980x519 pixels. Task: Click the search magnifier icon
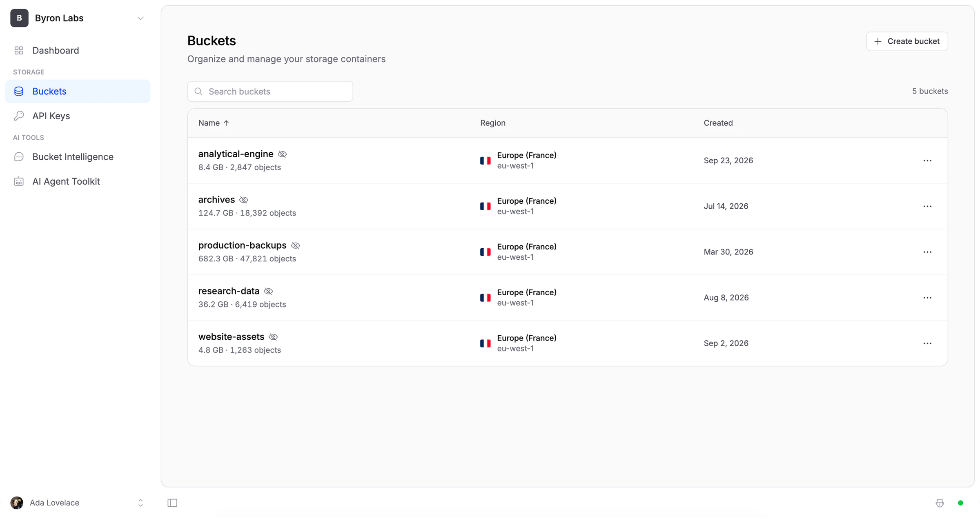(x=198, y=91)
